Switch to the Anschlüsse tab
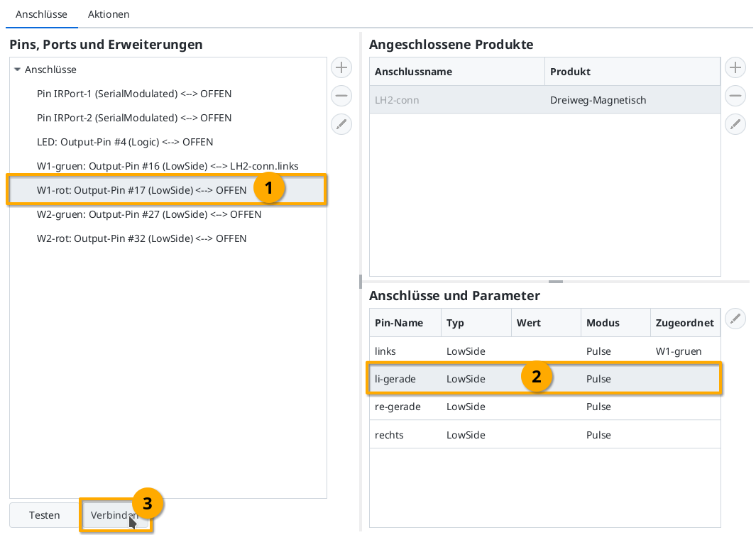Screen dimensions: 756x535 [42, 14]
